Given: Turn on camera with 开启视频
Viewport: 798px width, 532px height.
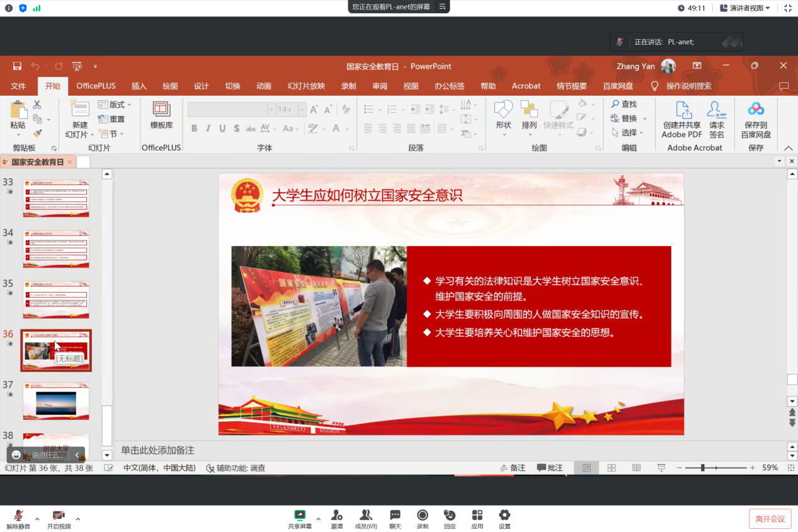Looking at the screenshot, I should (x=59, y=519).
